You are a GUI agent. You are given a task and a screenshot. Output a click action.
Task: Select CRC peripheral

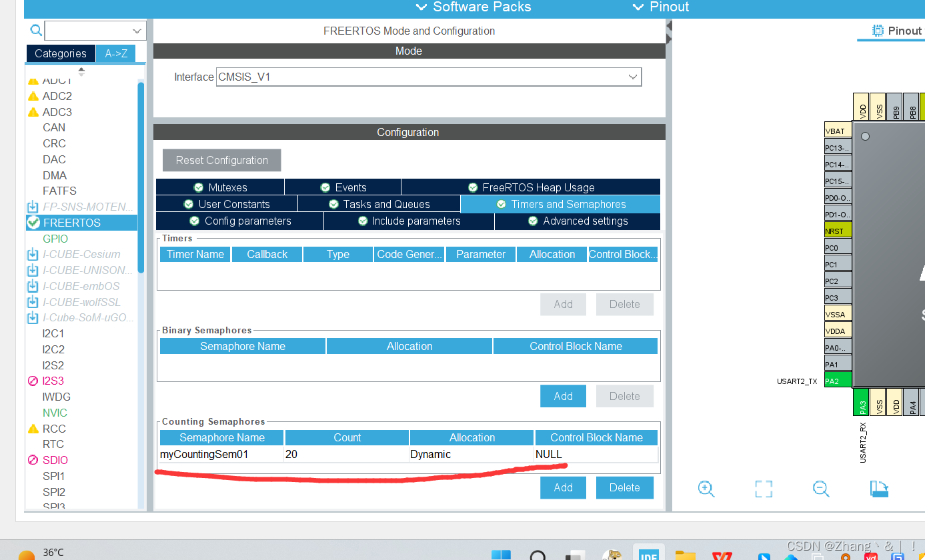click(x=55, y=143)
